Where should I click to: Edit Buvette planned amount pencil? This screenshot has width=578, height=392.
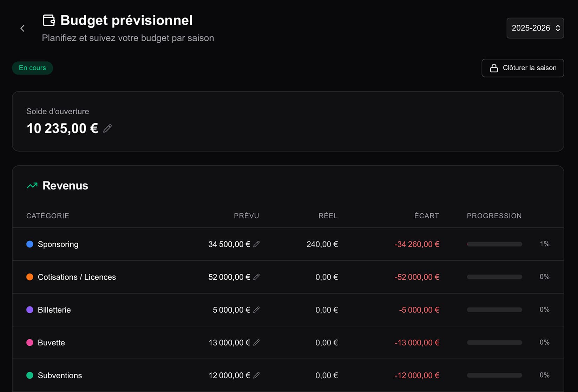(257, 343)
